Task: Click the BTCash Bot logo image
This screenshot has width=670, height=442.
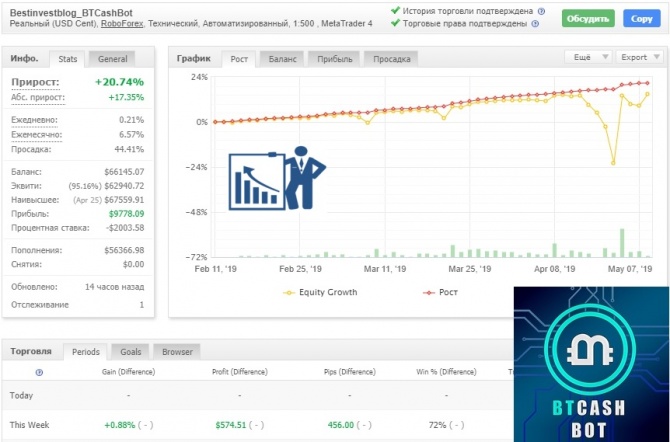Action: (x=591, y=364)
